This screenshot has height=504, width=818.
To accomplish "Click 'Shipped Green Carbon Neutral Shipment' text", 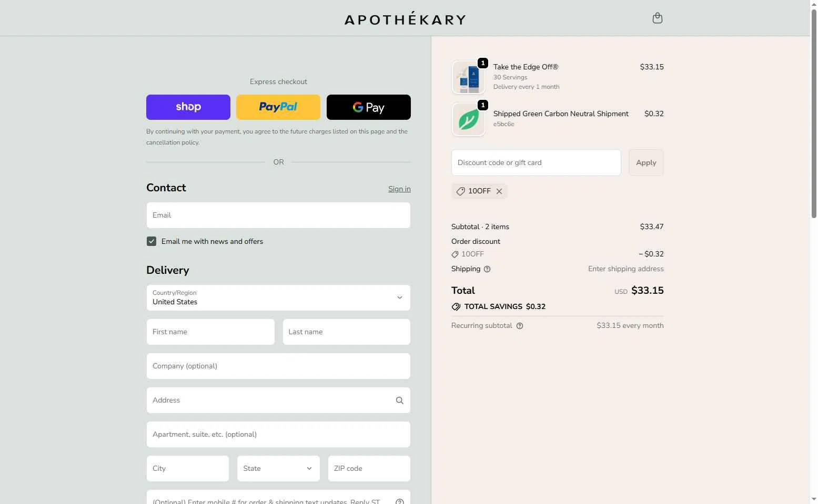I will pos(561,114).
